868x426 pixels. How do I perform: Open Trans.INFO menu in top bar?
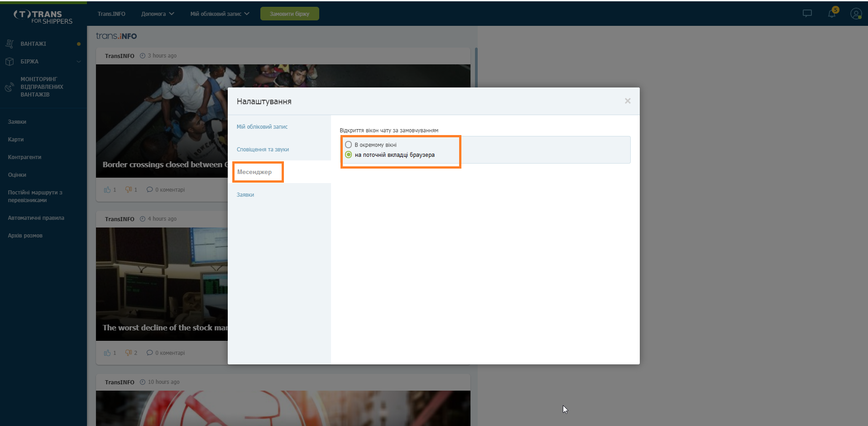111,14
